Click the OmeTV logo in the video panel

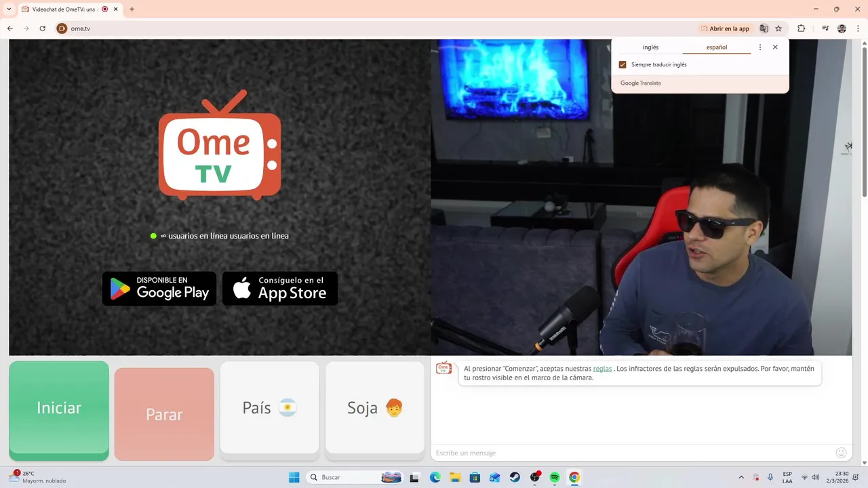[220, 146]
